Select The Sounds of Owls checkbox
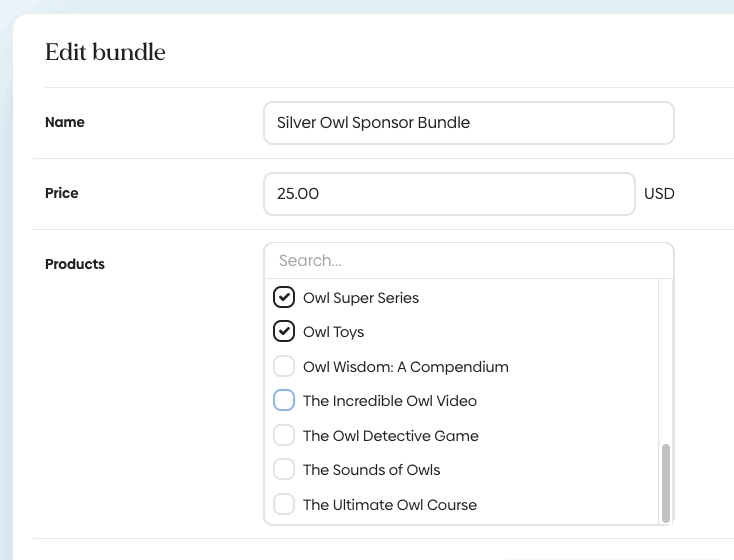 point(284,470)
